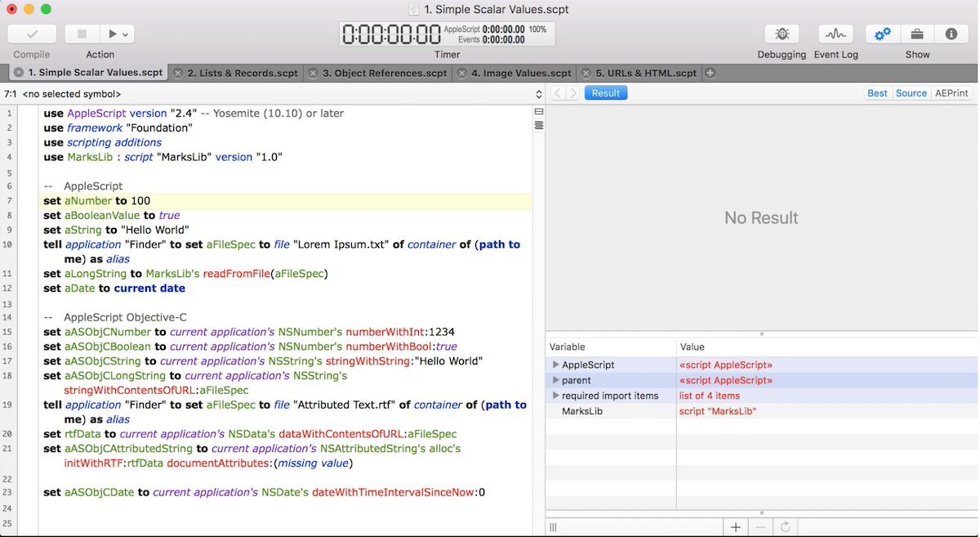Refresh variables with the circular arrow icon

[x=786, y=527]
